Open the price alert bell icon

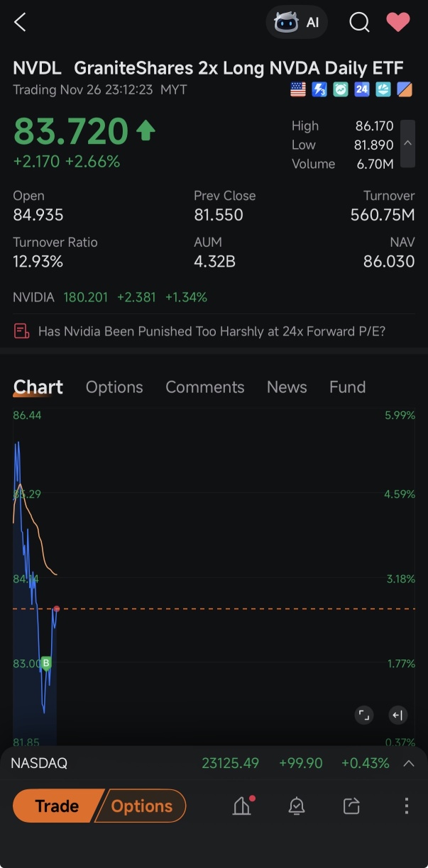point(297,806)
